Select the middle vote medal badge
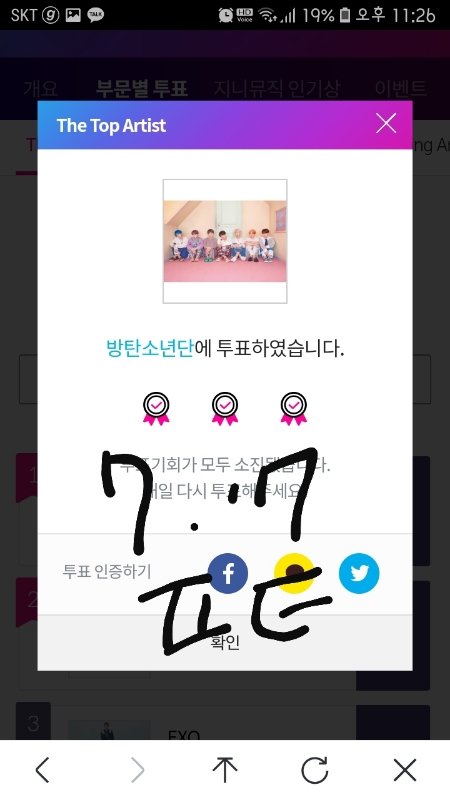 [225, 409]
